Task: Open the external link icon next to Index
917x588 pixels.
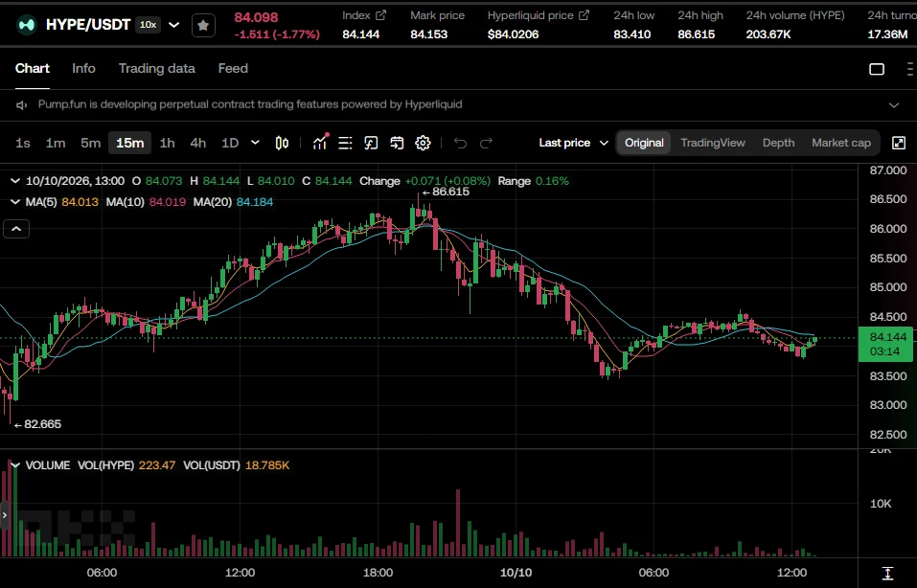Action: pos(380,15)
